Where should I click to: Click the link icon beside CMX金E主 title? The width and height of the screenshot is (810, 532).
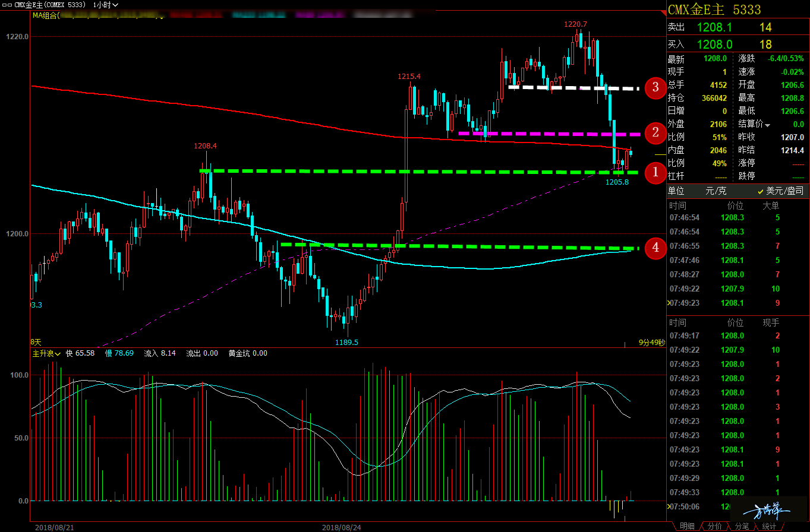(7, 5)
